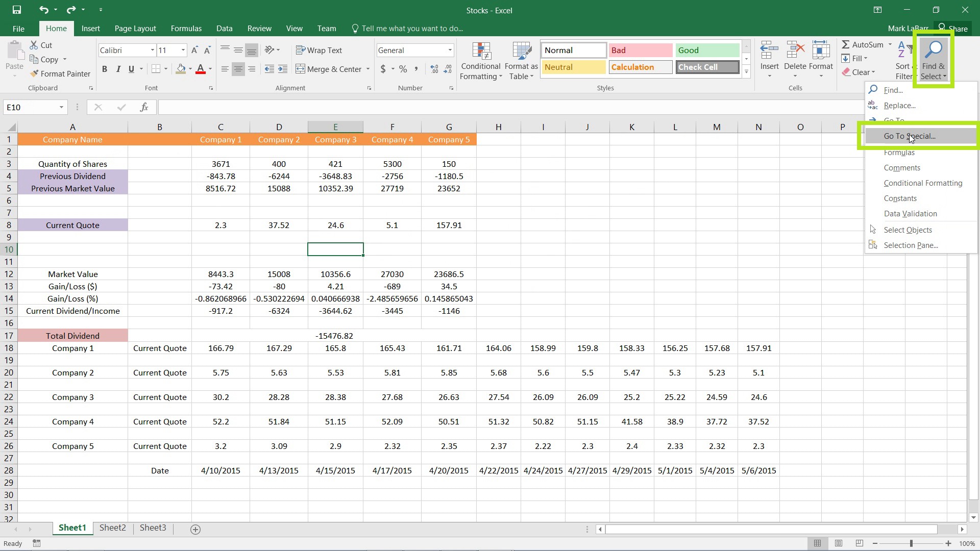Image resolution: width=980 pixels, height=551 pixels.
Task: Enable bold formatting on selection
Action: 104,69
